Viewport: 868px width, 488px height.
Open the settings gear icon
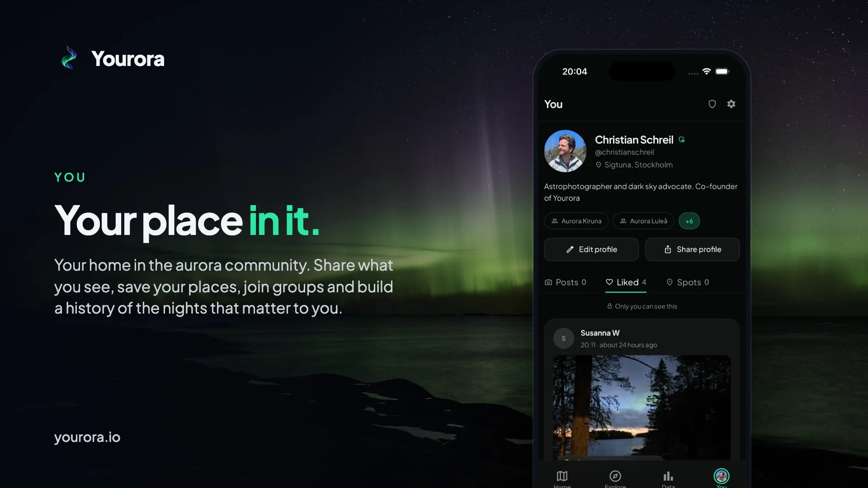[x=731, y=104]
